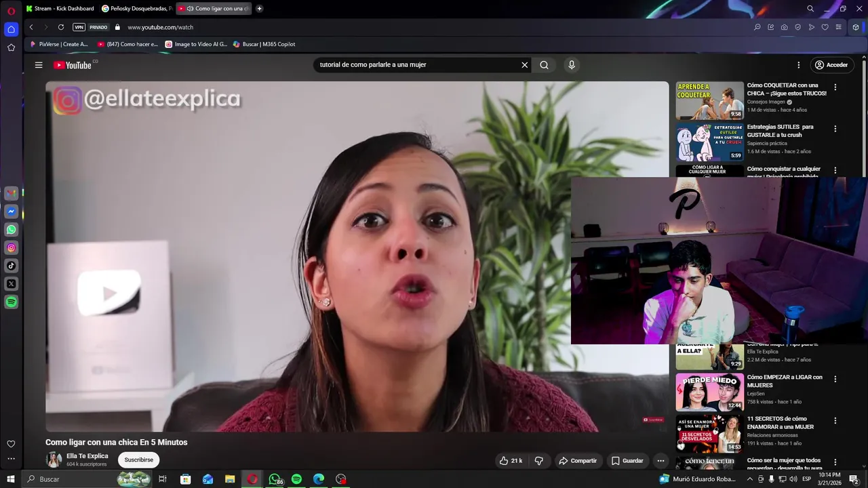Open the snapshot camera tool
This screenshot has width=868, height=488.
tap(785, 27)
